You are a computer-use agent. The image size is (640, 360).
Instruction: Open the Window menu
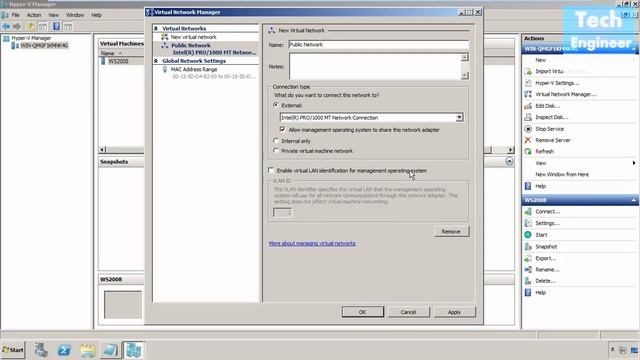(75, 15)
